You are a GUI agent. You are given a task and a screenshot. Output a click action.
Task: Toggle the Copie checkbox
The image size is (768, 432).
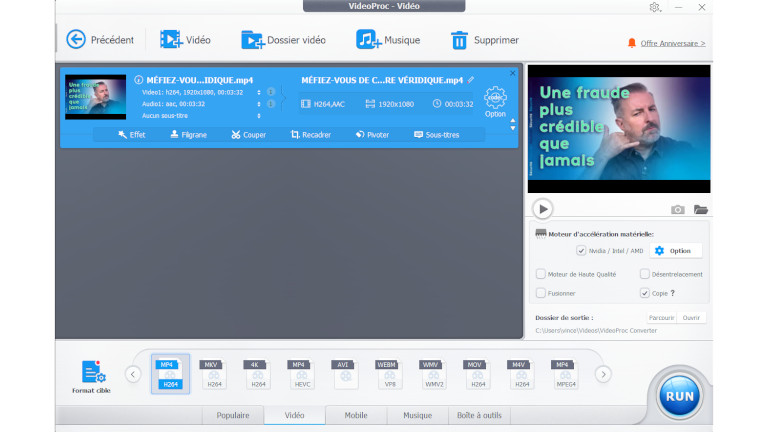pos(645,293)
